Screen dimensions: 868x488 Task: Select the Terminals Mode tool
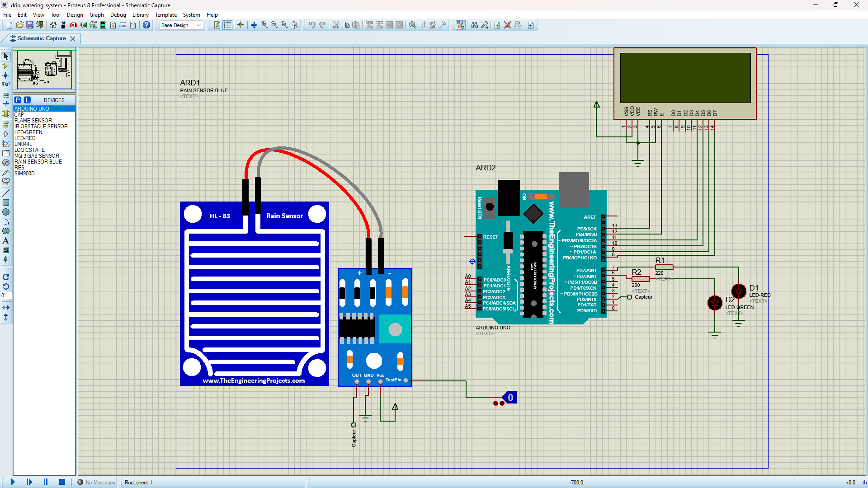[6, 124]
